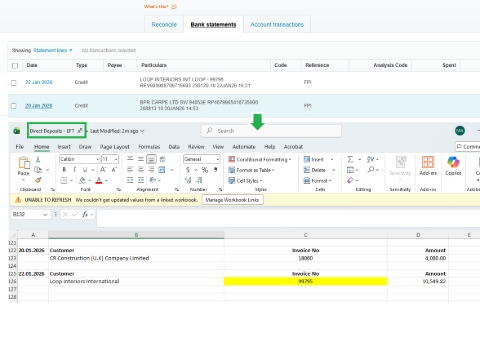Open Statement lines showing dropdown
The image size is (480, 360).
click(53, 50)
